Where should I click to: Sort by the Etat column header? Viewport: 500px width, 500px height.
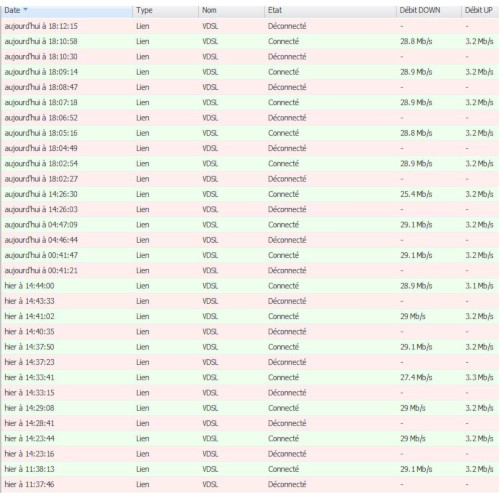point(331,11)
